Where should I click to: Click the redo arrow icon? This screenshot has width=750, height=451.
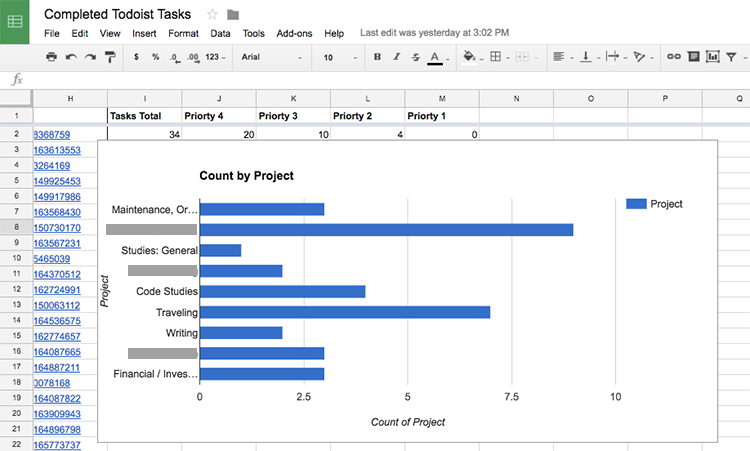(90, 57)
